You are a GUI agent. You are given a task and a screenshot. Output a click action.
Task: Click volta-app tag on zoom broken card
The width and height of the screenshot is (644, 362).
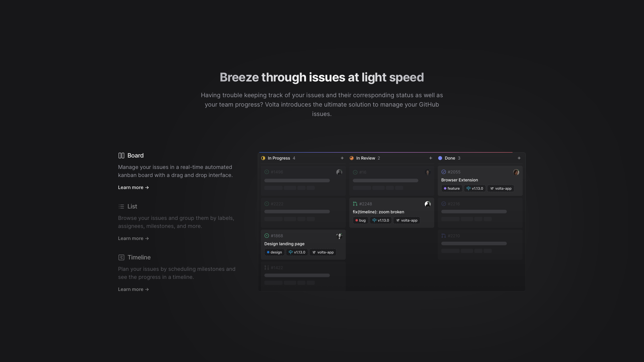[x=407, y=221]
